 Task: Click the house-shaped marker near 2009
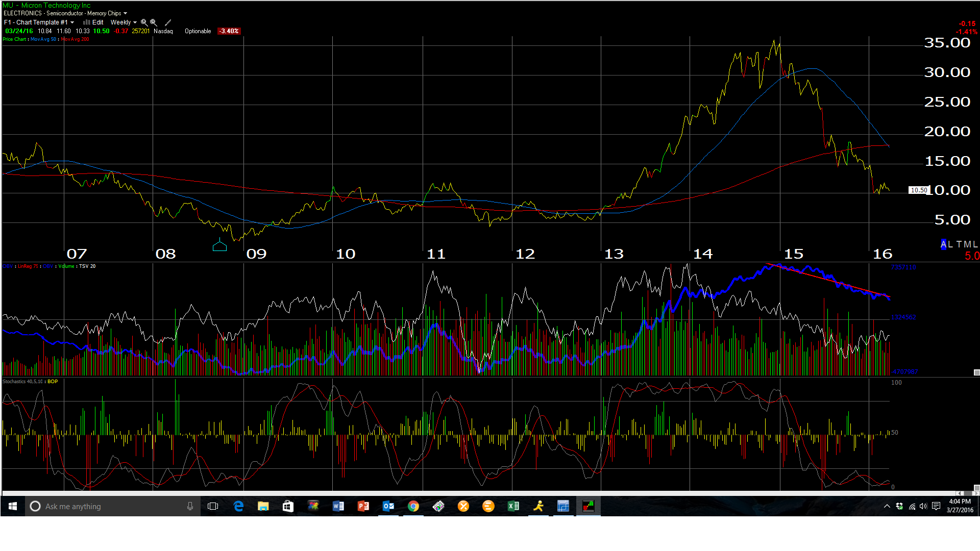219,246
